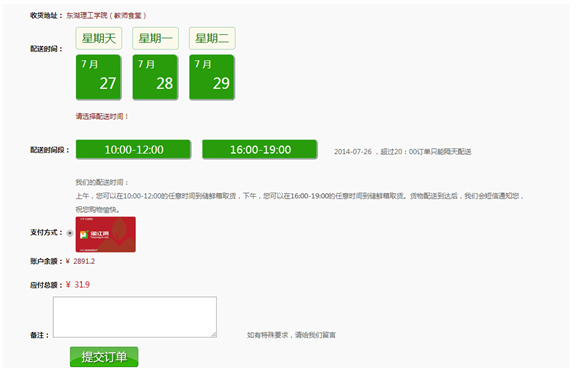Pick the 16:00-19:00 delivery time slot
The height and width of the screenshot is (368, 585).
[260, 150]
